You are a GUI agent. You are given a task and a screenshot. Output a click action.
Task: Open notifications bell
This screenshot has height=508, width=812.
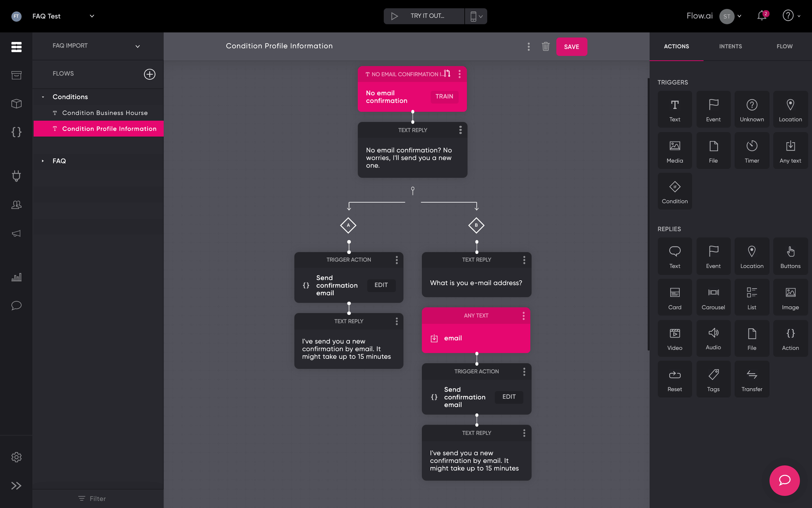tap(762, 16)
